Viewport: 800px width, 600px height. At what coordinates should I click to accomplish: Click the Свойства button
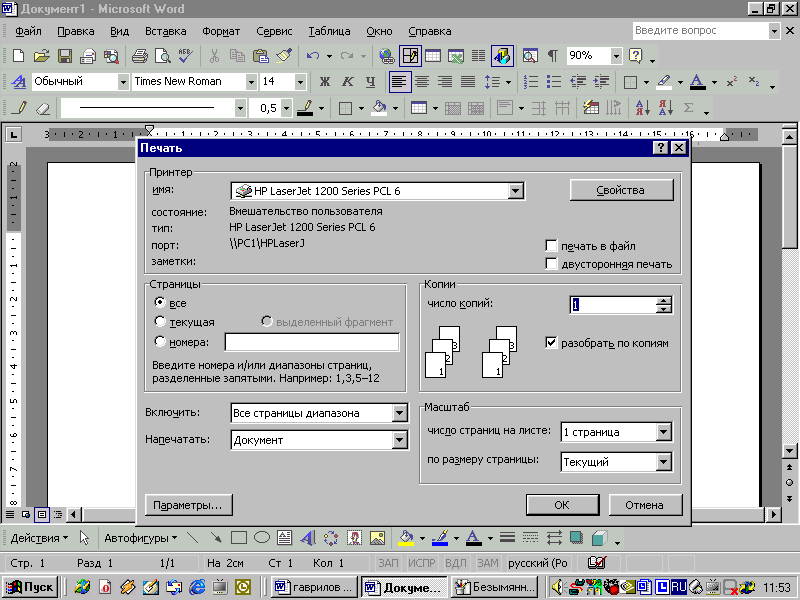[x=621, y=190]
